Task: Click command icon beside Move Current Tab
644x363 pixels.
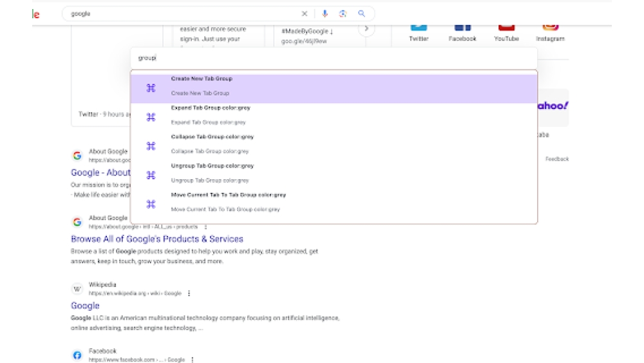Action: click(151, 204)
